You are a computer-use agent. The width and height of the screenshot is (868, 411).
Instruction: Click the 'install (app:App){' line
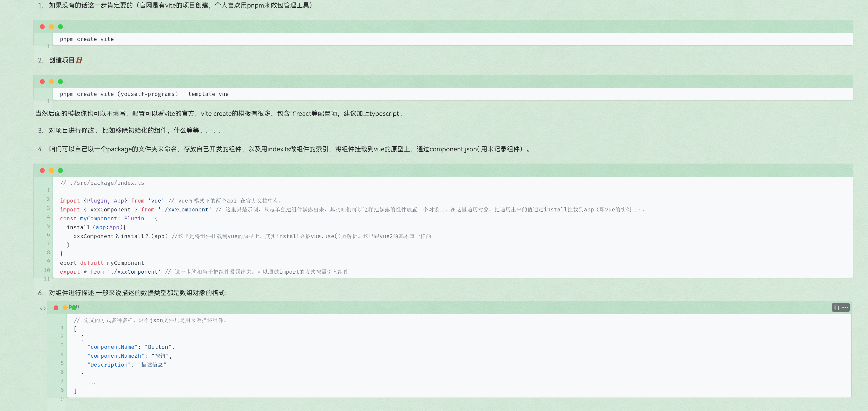point(96,227)
